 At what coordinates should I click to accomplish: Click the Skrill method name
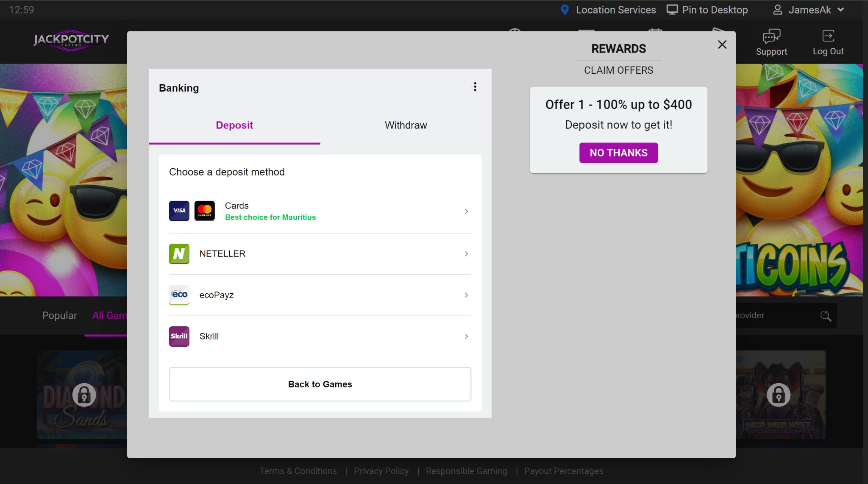[209, 337]
